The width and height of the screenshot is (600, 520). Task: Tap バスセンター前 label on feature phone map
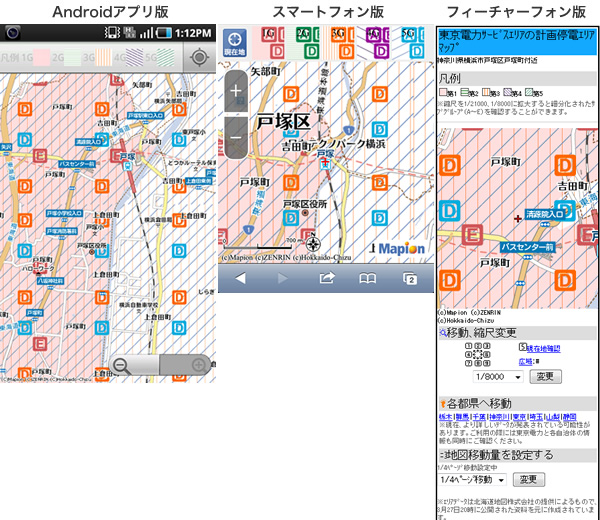coord(528,247)
